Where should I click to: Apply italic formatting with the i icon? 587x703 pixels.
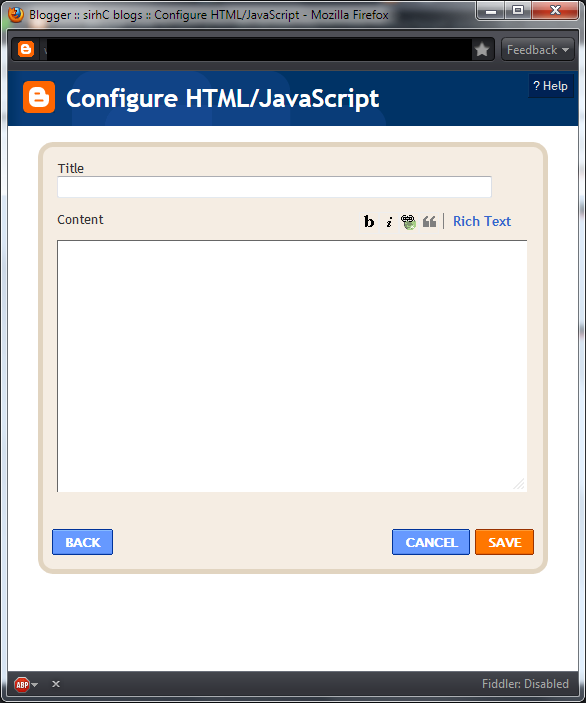(x=389, y=221)
